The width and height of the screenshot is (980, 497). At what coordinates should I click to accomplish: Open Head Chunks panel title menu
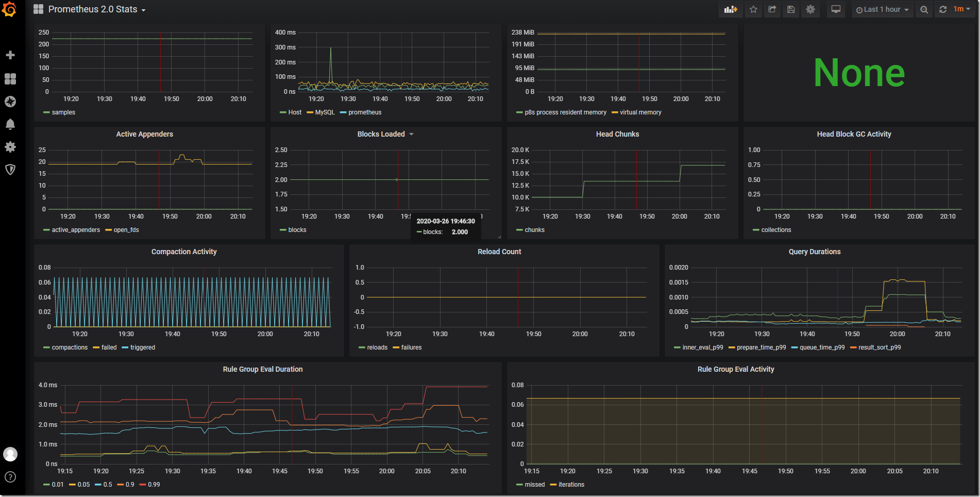[617, 134]
